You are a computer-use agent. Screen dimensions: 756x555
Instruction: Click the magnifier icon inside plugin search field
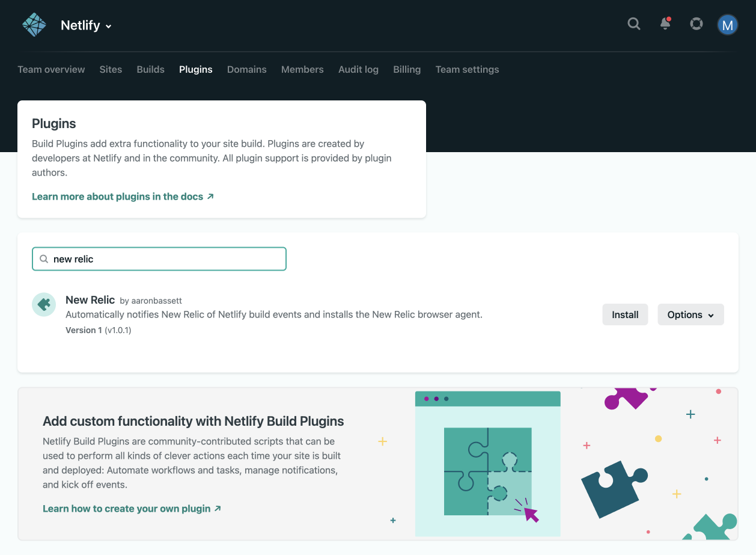[44, 259]
